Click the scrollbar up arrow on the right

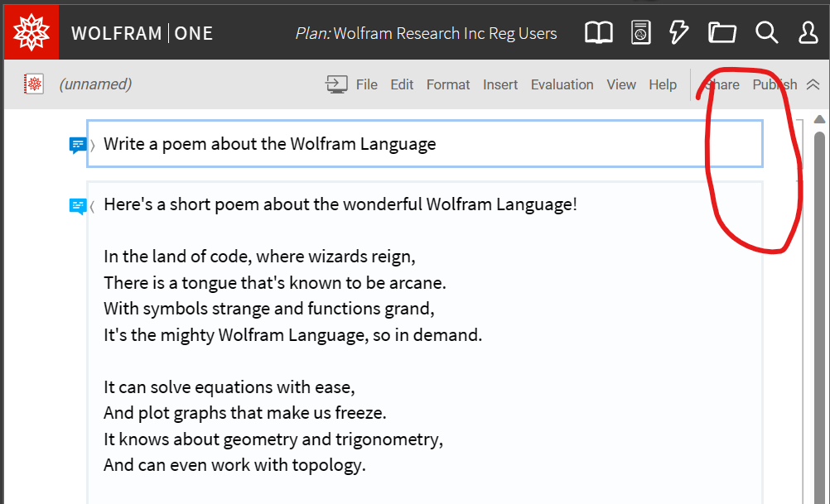click(819, 118)
